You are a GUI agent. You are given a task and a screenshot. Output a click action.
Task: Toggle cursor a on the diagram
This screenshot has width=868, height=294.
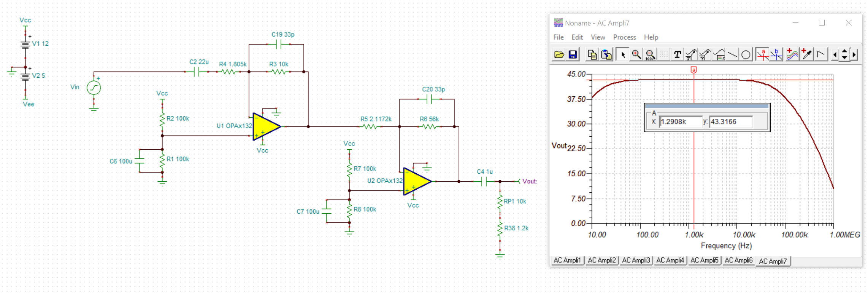tap(762, 55)
